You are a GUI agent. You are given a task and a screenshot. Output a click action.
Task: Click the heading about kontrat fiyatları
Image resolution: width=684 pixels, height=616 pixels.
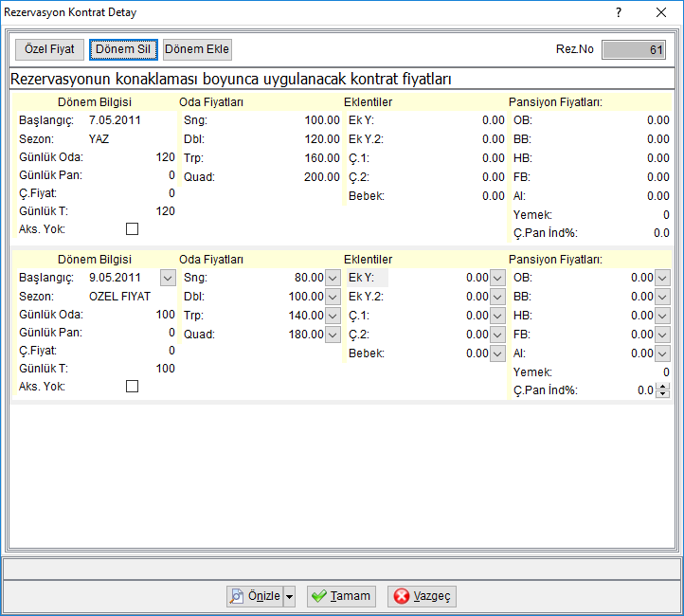[x=231, y=79]
